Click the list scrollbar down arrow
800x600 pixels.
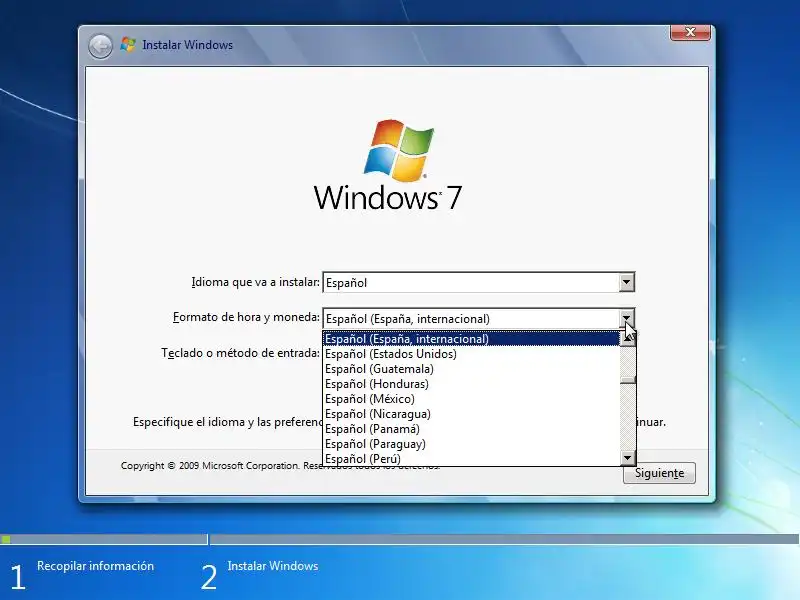(628, 458)
